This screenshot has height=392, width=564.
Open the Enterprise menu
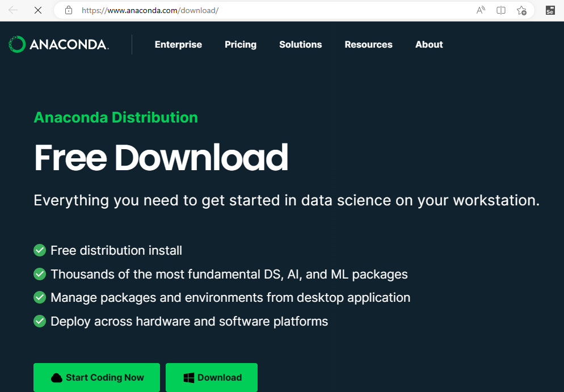(x=178, y=45)
